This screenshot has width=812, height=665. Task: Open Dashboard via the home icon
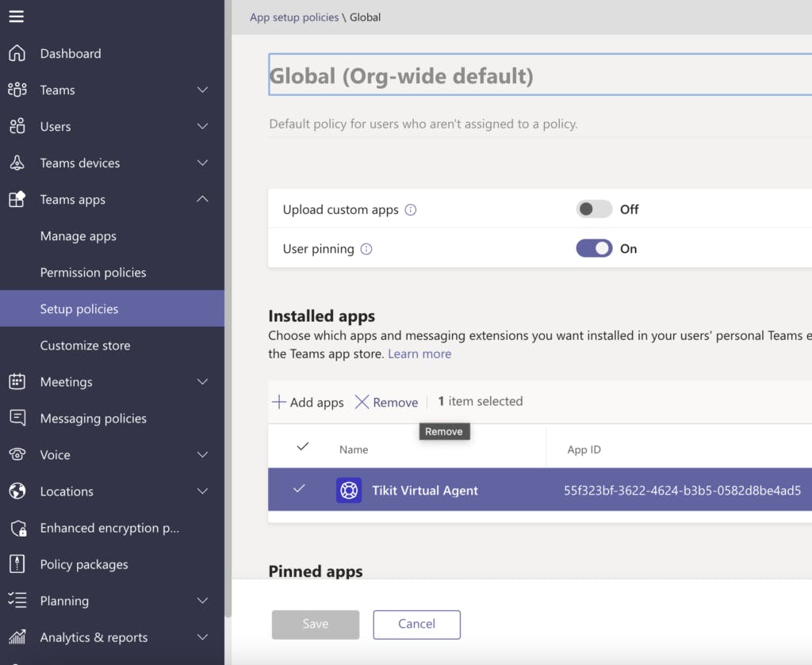[17, 54]
